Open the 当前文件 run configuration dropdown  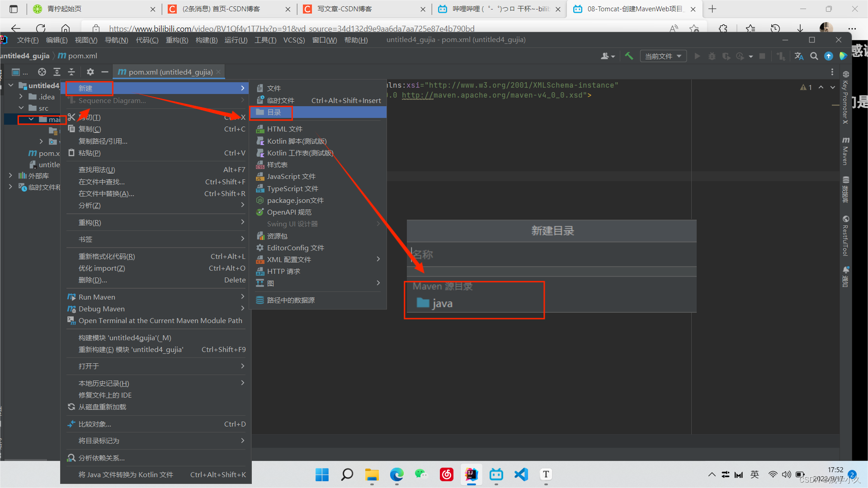[663, 56]
